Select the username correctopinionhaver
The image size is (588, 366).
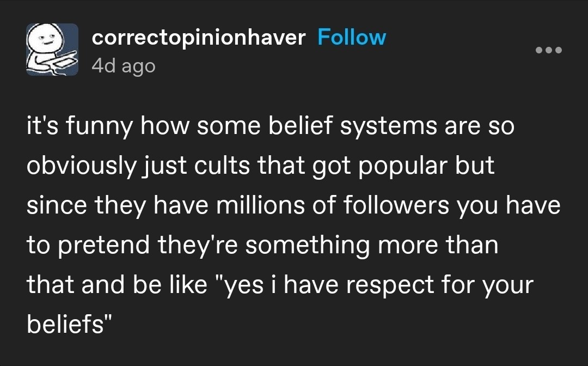(x=199, y=37)
